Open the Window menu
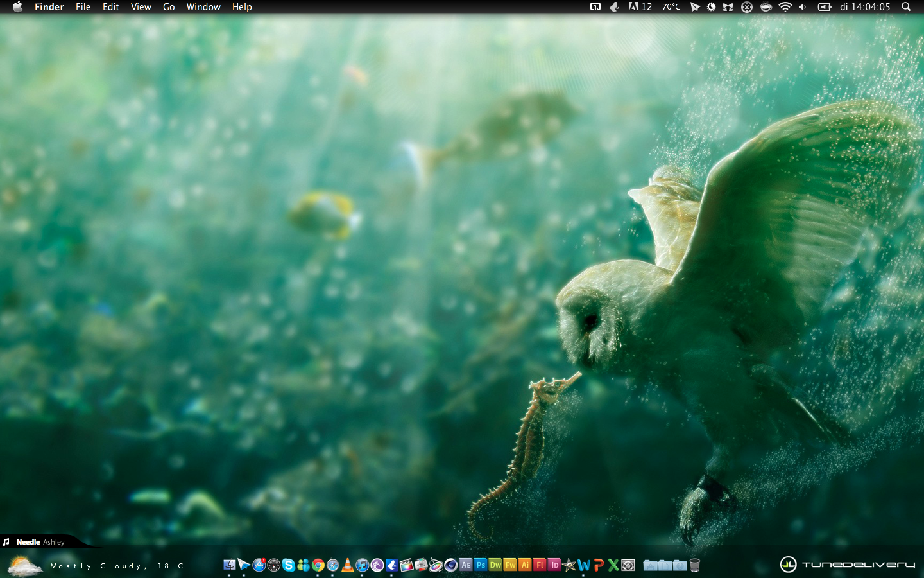The image size is (924, 578). click(203, 7)
